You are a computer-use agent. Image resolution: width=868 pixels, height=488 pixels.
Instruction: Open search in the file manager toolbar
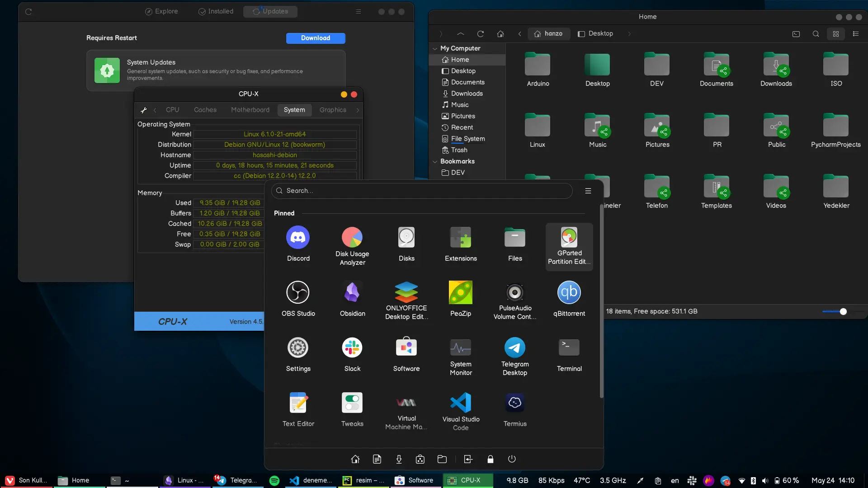(x=816, y=34)
